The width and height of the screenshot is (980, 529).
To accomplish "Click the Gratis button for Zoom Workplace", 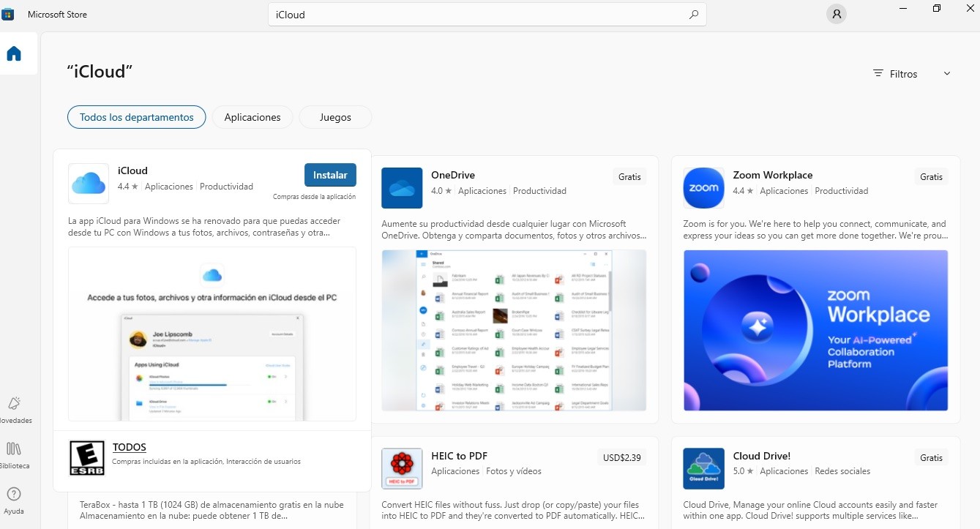I will [931, 176].
